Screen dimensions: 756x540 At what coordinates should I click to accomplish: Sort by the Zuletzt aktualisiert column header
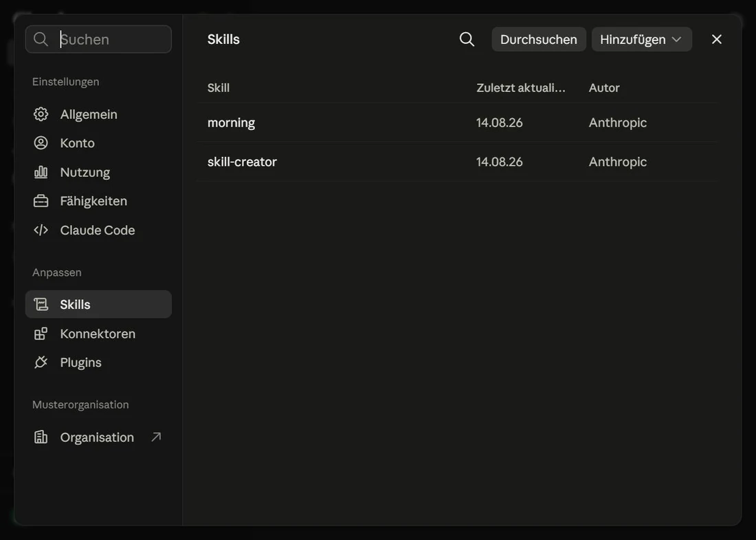pos(521,88)
